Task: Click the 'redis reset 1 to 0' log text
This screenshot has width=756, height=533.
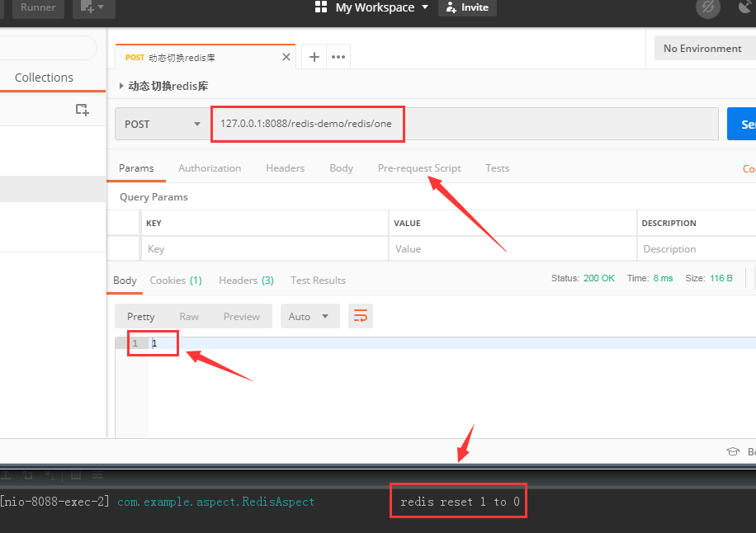Action: [460, 502]
